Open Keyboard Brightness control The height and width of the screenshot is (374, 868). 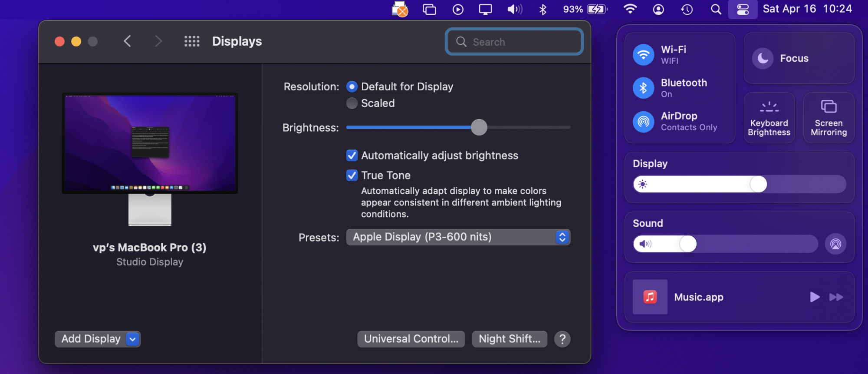click(x=769, y=118)
